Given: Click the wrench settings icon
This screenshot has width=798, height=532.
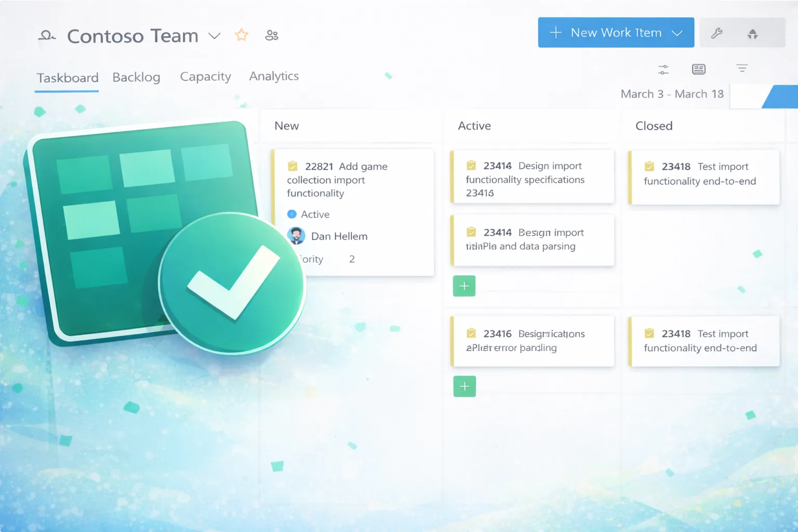Looking at the screenshot, I should (717, 33).
